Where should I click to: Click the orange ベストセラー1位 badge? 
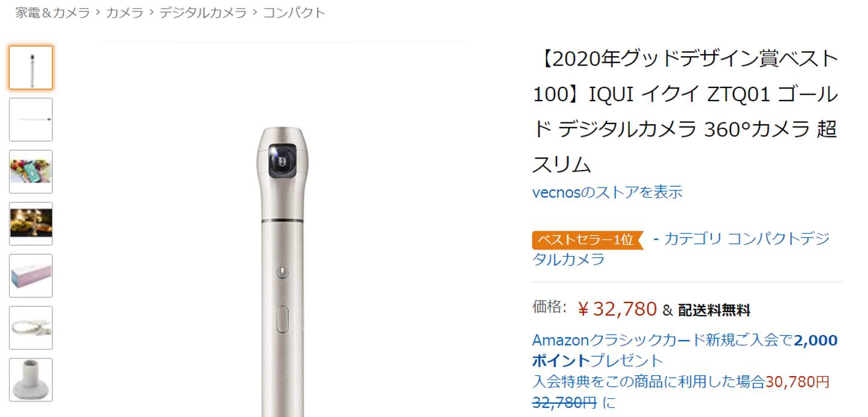tap(588, 240)
